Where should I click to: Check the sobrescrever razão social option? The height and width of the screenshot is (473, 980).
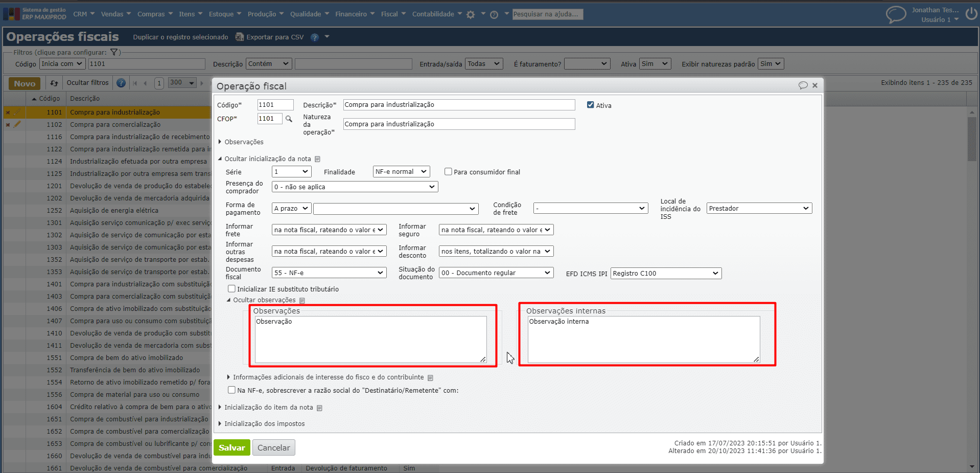pos(231,390)
